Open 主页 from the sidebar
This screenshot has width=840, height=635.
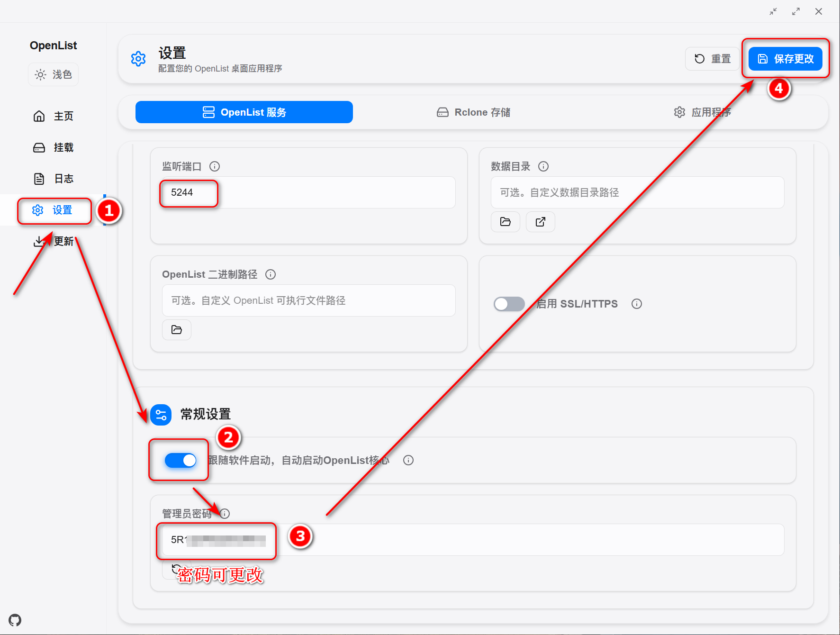coord(54,116)
